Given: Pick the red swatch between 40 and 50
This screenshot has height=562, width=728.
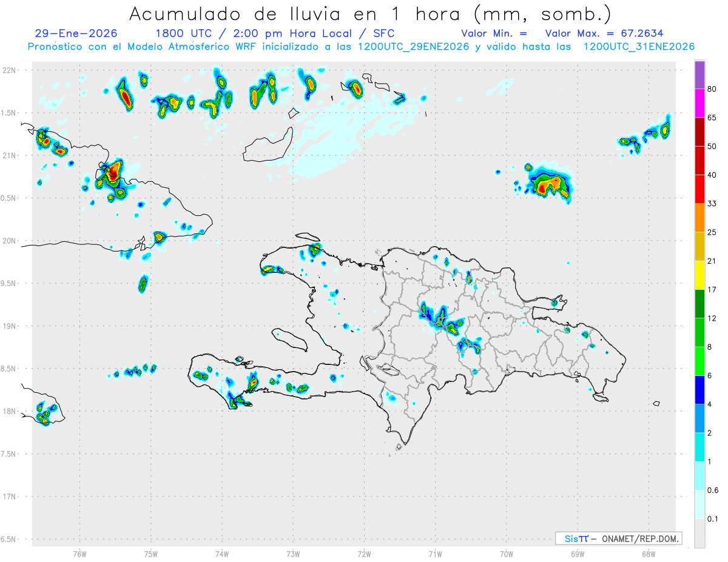Looking at the screenshot, I should point(699,161).
